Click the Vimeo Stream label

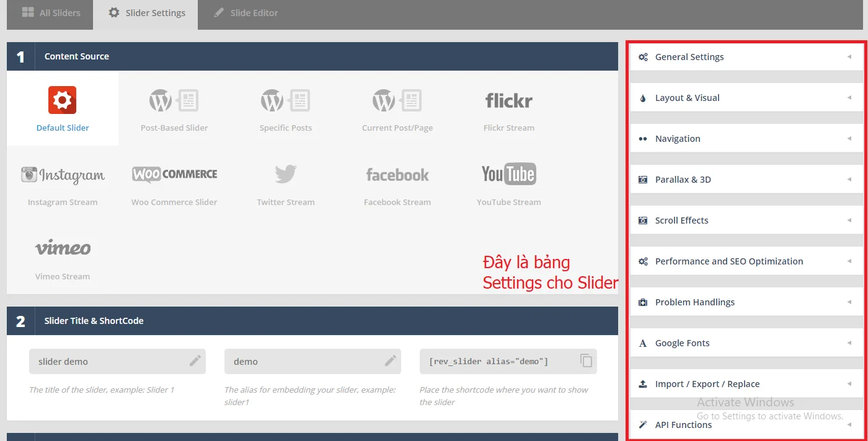point(63,276)
